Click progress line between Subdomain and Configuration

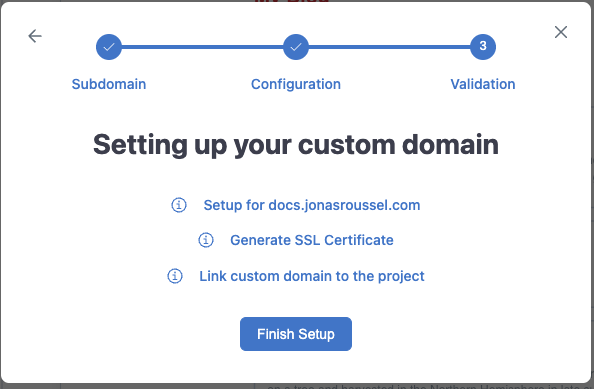click(202, 47)
